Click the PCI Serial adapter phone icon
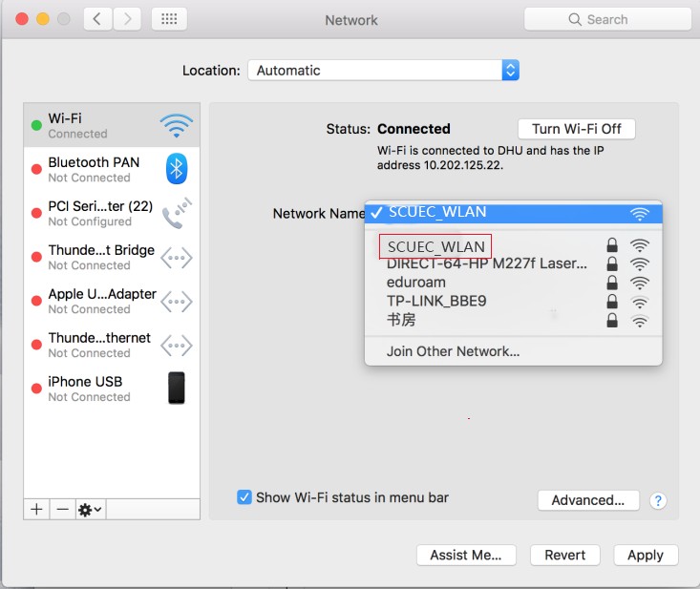Screen dimensions: 700x589 point(176,213)
